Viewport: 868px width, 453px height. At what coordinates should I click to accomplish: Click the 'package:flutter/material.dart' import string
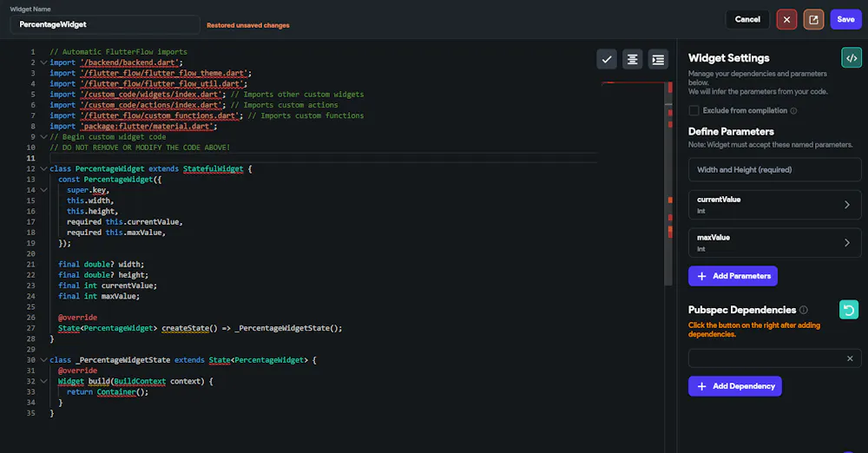click(147, 126)
